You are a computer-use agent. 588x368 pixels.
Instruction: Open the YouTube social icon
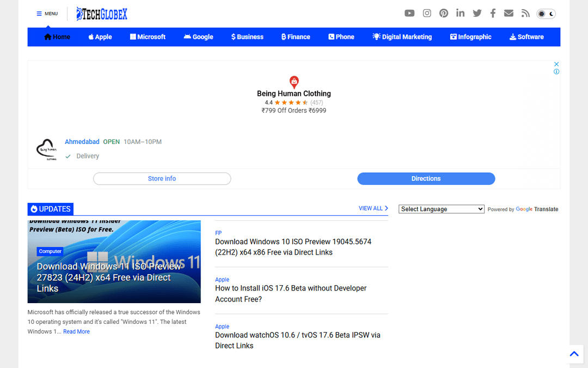409,14
